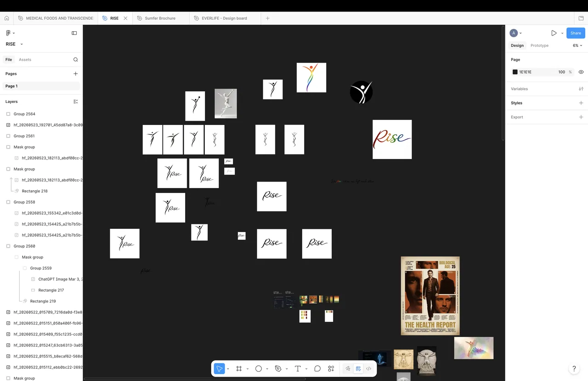
Task: Select the Frame tool
Action: tap(239, 369)
